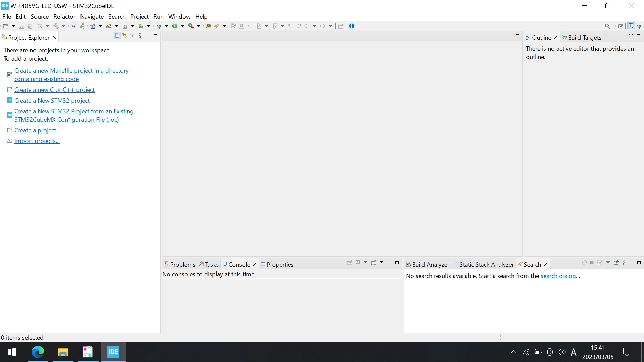This screenshot has width=644, height=362.
Task: Click Create a project... link
Action: [x=37, y=130]
